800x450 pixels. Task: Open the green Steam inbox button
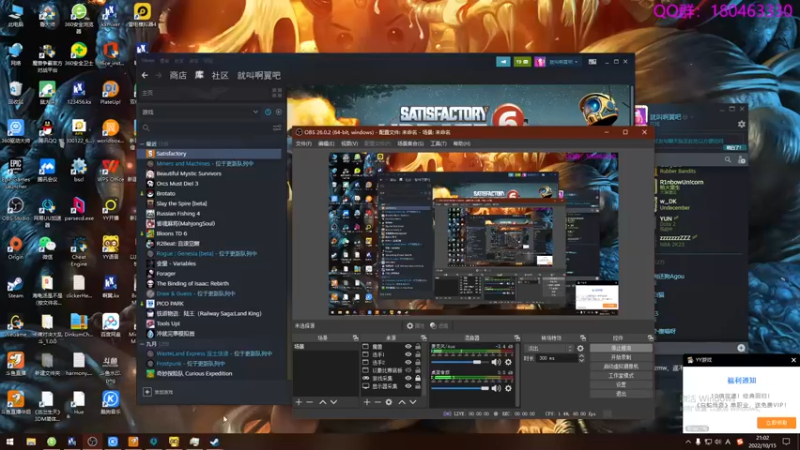pyautogui.click(x=522, y=62)
